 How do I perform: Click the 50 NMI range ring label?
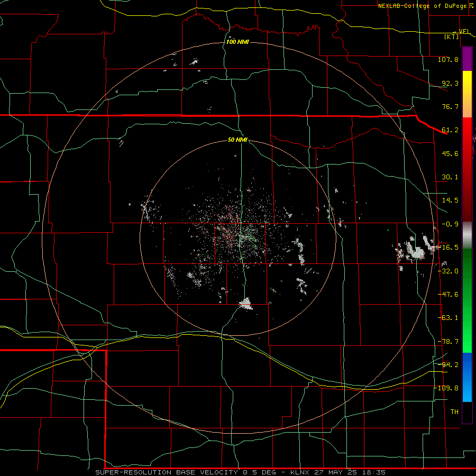pyautogui.click(x=237, y=140)
